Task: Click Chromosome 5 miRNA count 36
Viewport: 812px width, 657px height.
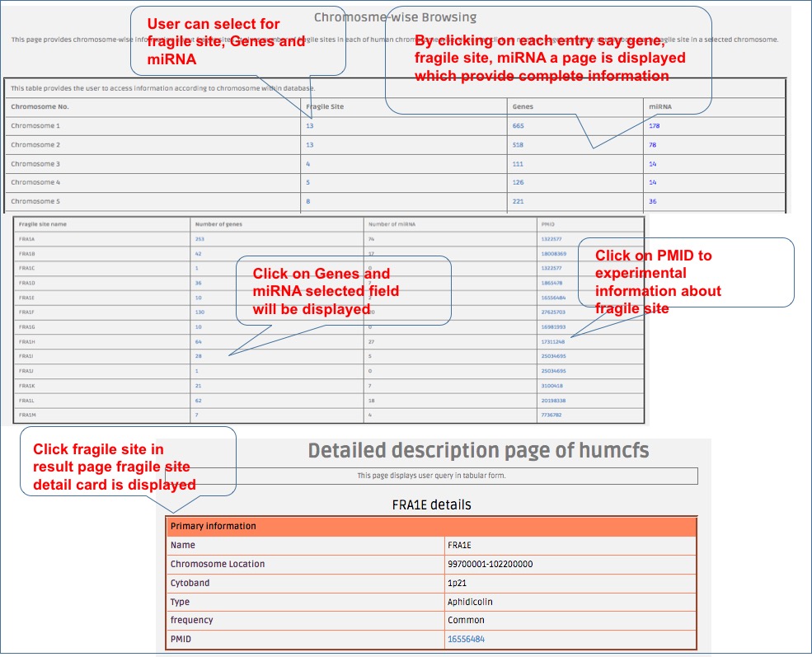Action: coord(652,201)
